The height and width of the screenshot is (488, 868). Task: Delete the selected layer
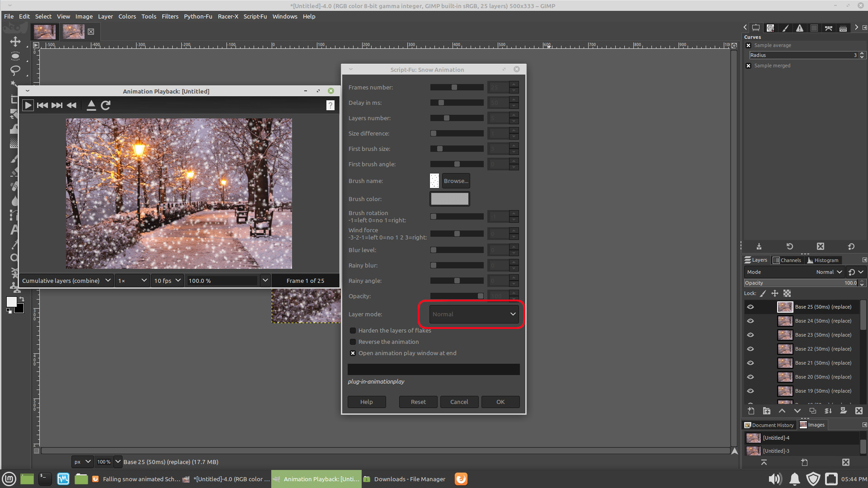click(859, 411)
